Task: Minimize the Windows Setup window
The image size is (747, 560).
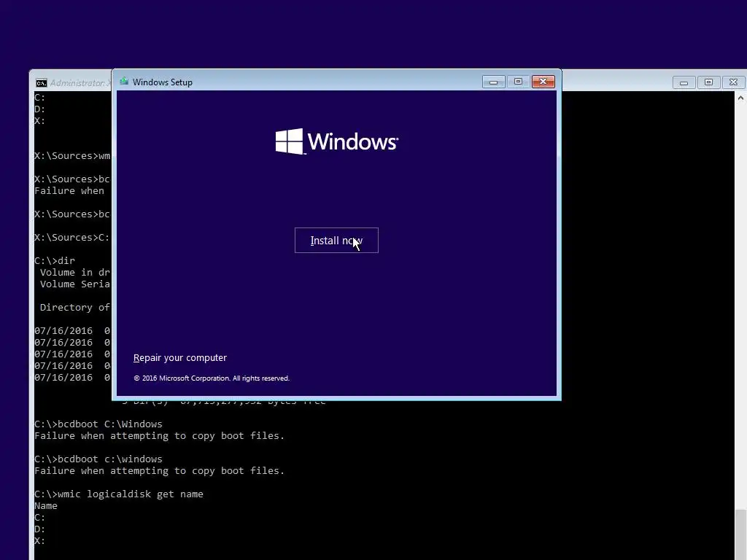Action: point(494,82)
